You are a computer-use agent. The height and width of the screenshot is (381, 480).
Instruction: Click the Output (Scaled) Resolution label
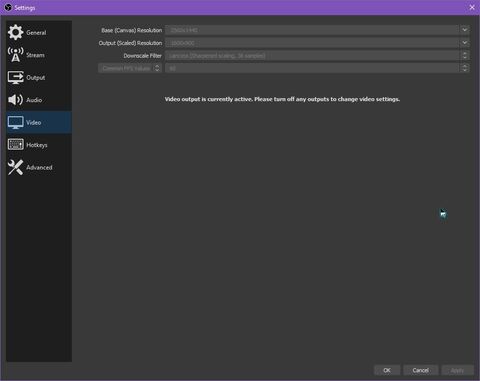(130, 43)
